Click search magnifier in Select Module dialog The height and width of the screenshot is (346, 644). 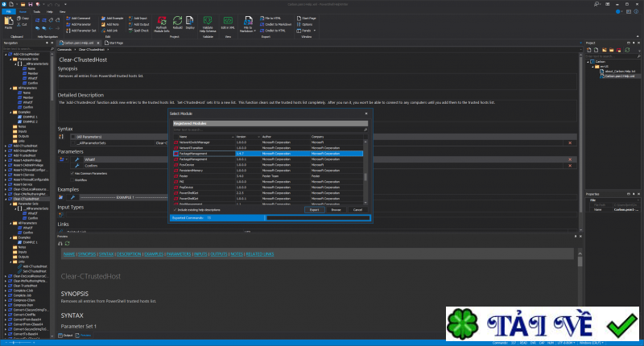365,130
